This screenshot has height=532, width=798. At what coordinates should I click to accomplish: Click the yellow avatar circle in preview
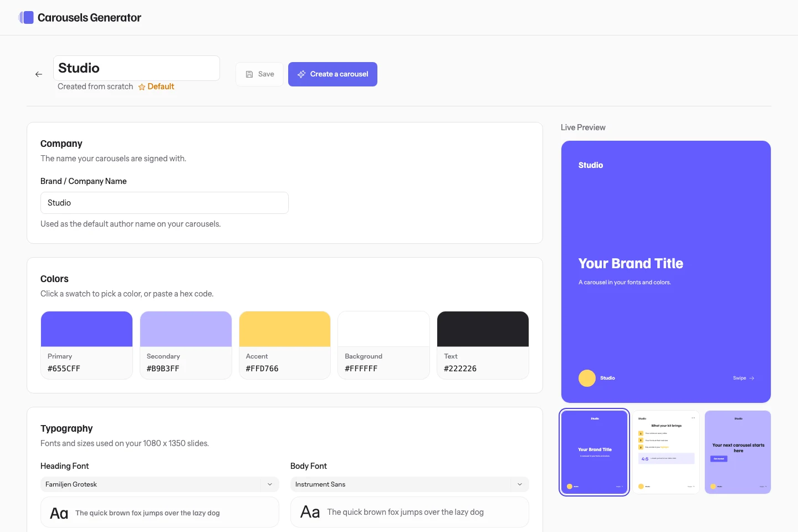[587, 378]
